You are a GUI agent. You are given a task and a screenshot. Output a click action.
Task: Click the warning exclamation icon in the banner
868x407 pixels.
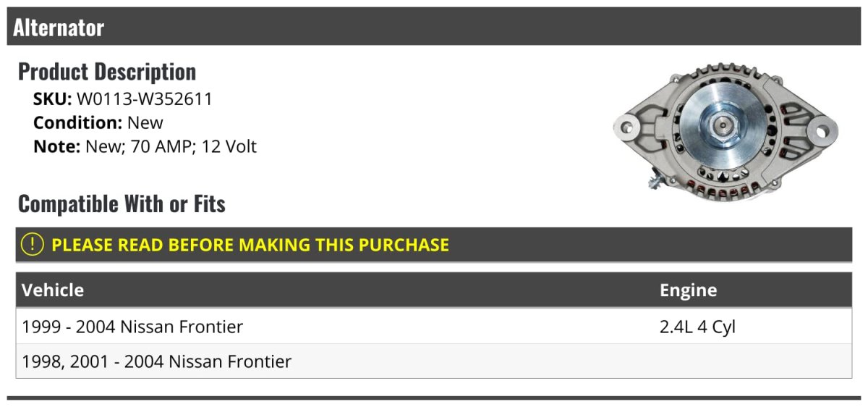[x=33, y=245]
